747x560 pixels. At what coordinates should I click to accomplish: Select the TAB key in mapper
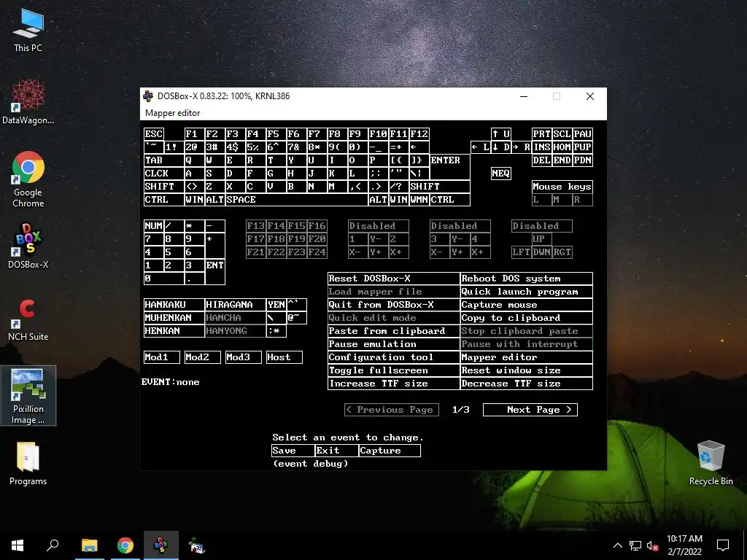pos(164,160)
